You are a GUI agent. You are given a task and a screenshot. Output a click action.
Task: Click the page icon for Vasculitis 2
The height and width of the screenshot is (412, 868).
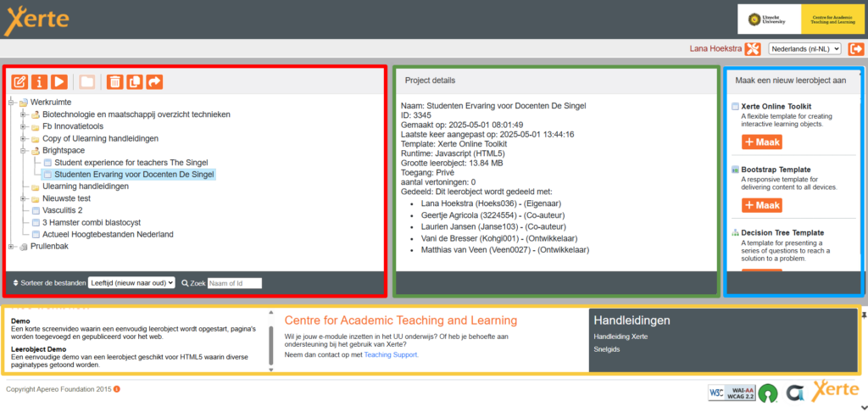(x=36, y=210)
